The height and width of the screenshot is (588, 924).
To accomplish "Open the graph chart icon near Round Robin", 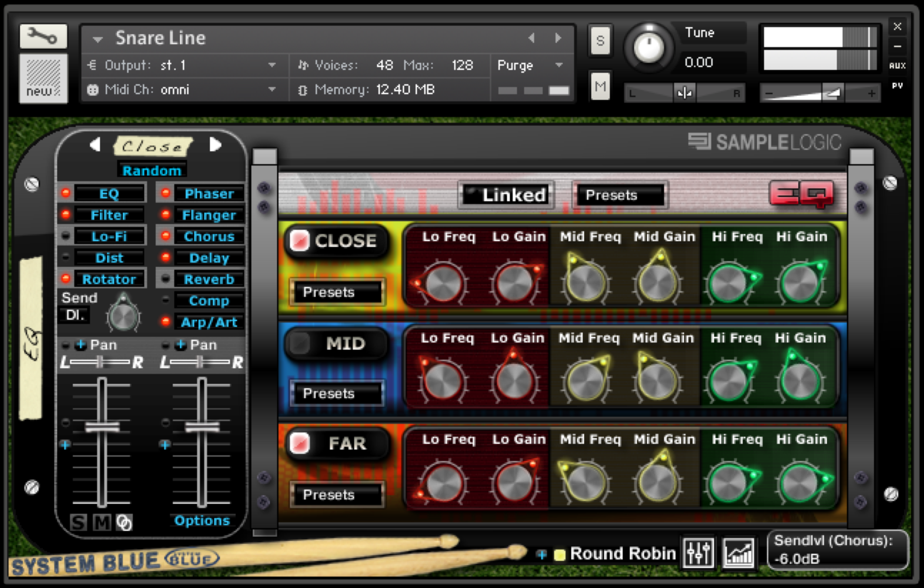I will point(738,553).
